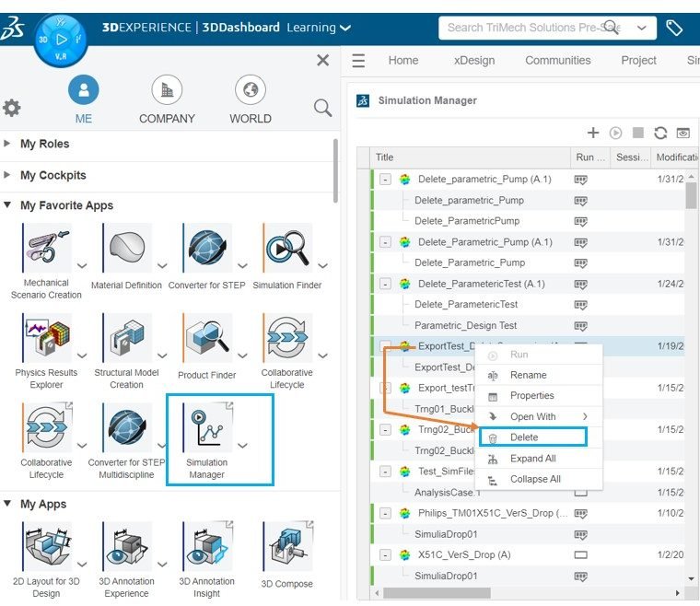This screenshot has width=700, height=606.
Task: Launch Structural Model Creation app
Action: [x=127, y=337]
